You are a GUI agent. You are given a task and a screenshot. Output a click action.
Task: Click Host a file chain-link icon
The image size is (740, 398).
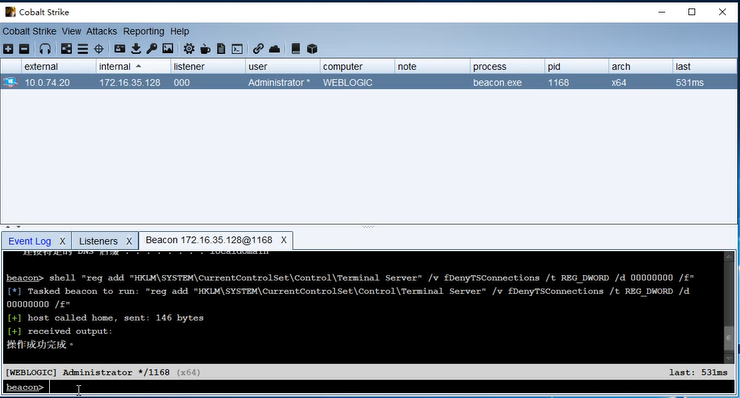tap(258, 49)
